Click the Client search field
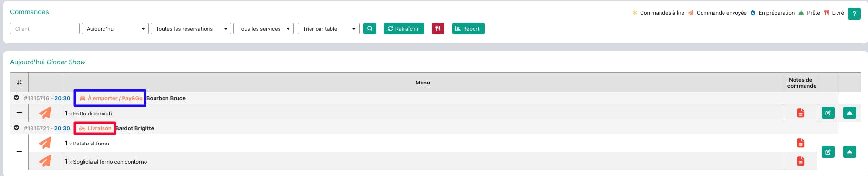Screen dimensions: 868x176 [45, 29]
